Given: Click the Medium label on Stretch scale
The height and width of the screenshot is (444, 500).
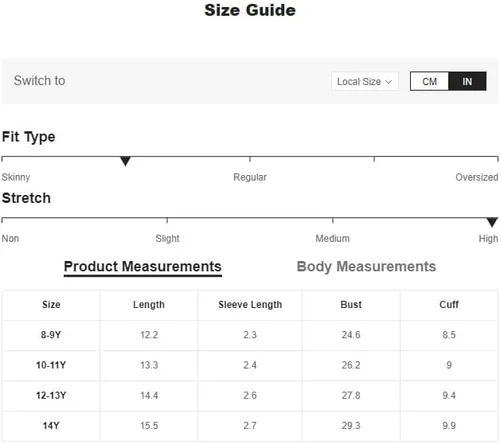Looking at the screenshot, I should (x=333, y=239).
